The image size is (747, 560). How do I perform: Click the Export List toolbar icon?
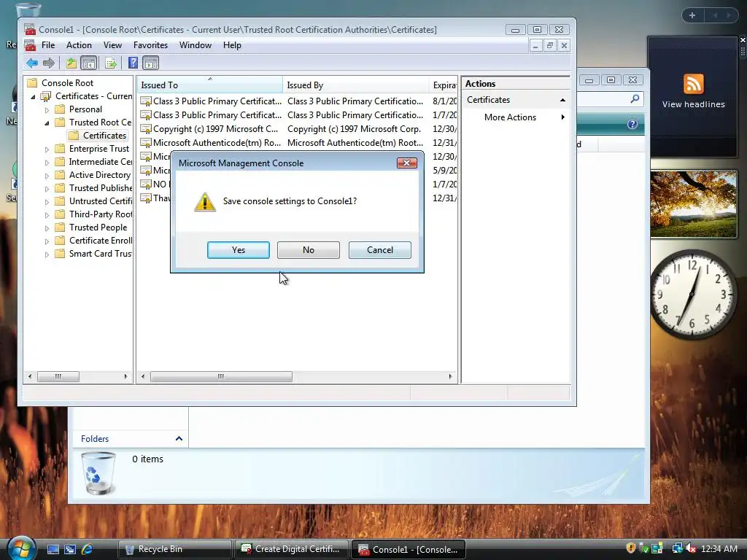(111, 63)
